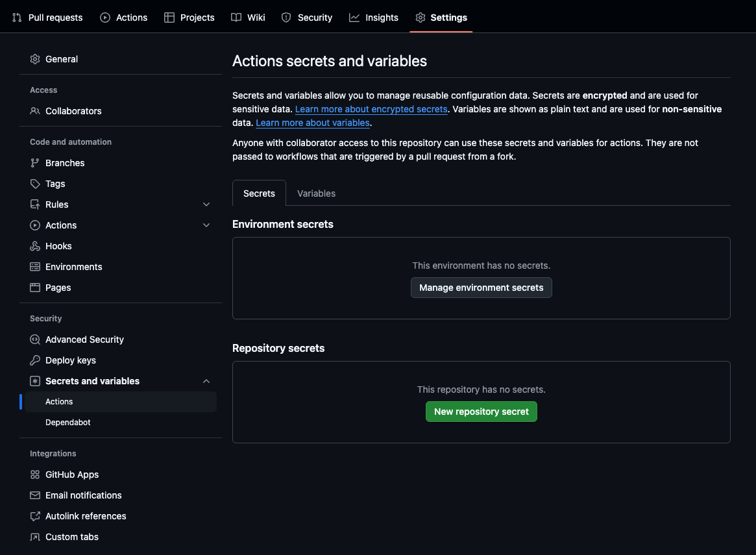Click the tag icon beside Tags

click(35, 184)
